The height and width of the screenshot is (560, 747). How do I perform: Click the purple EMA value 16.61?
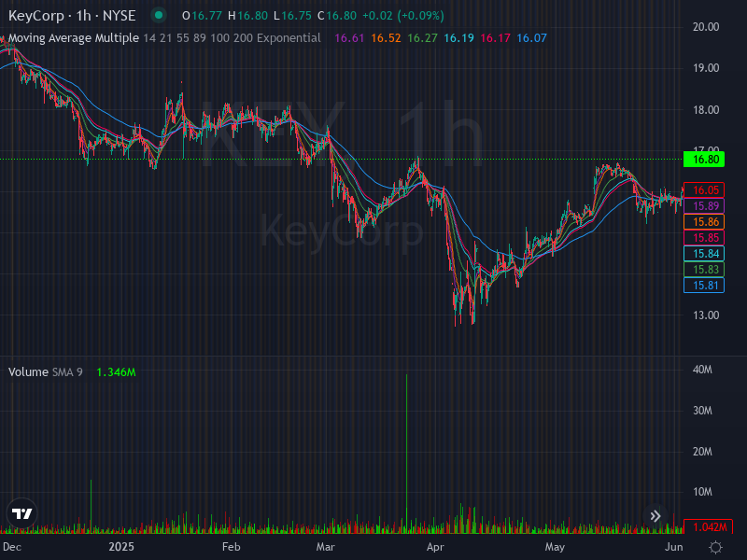pyautogui.click(x=349, y=38)
